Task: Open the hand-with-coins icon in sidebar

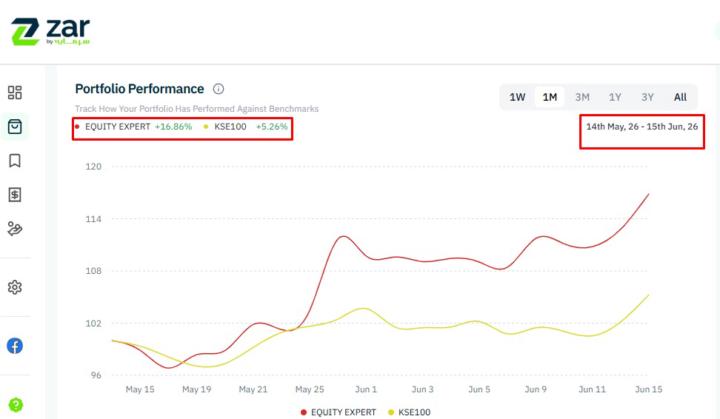Action: (x=15, y=228)
